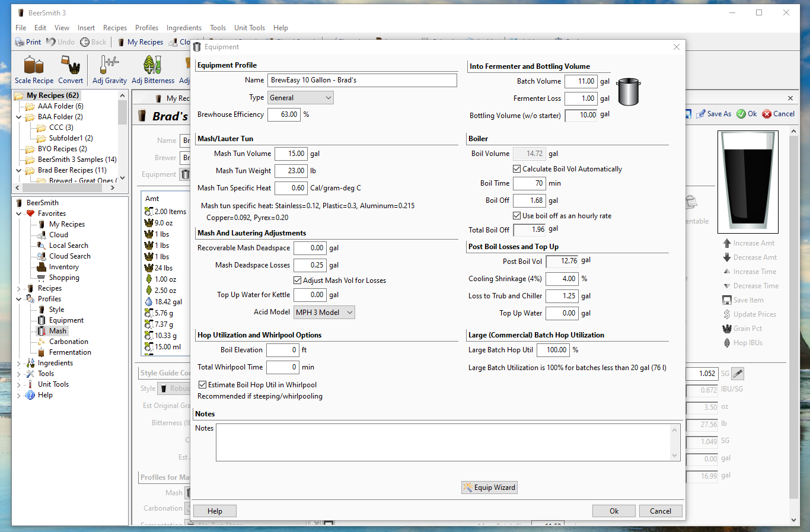Image resolution: width=810 pixels, height=532 pixels.
Task: Collapse the Brad Beer Recipes folder
Action: [19, 170]
